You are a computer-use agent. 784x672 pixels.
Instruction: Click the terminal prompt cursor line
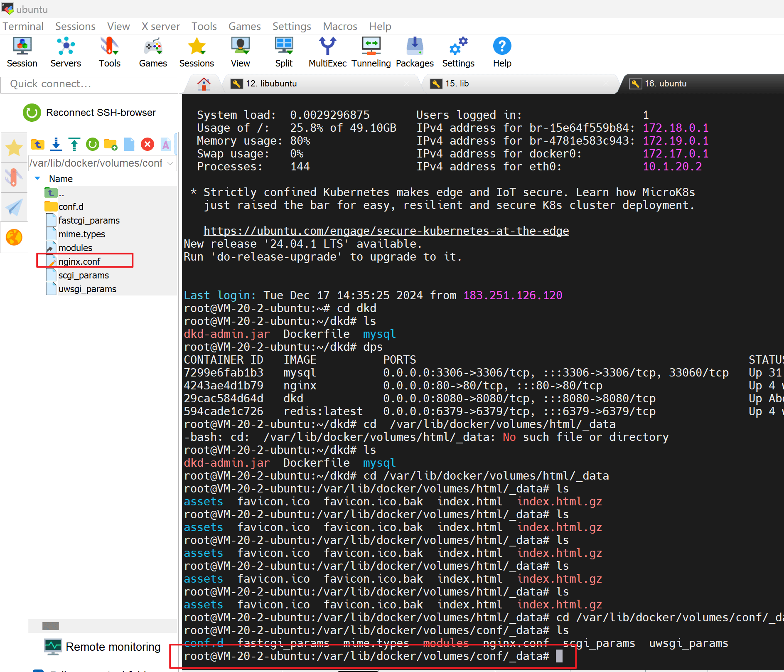click(373, 656)
